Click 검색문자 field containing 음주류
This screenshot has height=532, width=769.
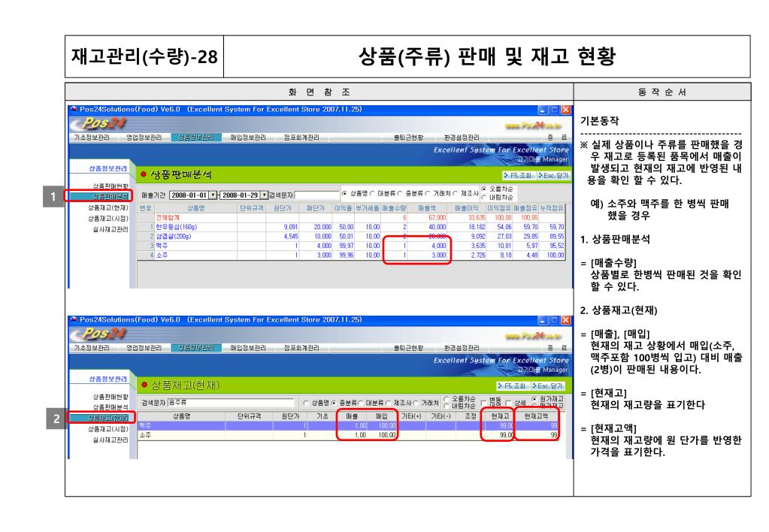[x=231, y=403]
